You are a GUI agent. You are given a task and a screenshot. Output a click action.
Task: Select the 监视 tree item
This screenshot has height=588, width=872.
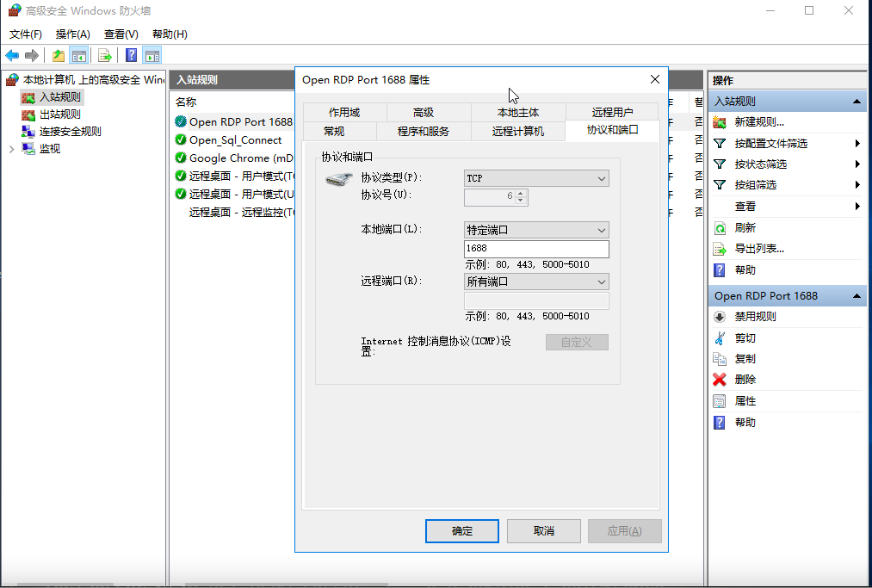tap(49, 149)
